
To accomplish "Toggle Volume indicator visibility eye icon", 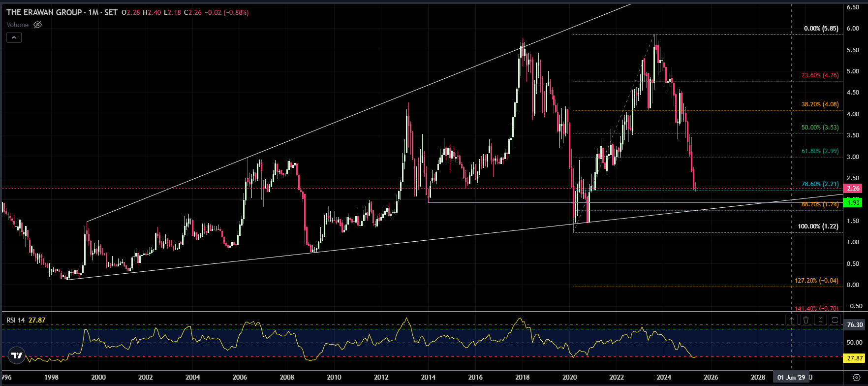I will point(37,25).
